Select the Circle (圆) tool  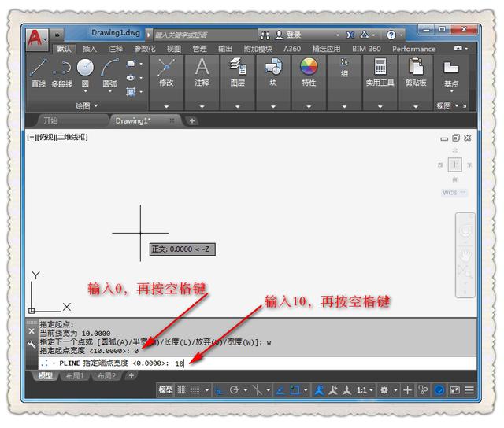pos(85,73)
